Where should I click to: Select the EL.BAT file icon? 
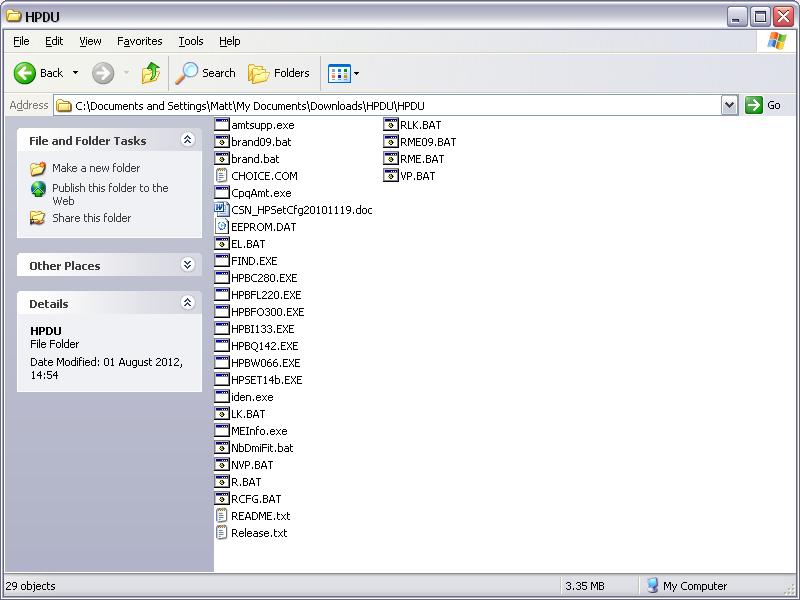point(222,243)
